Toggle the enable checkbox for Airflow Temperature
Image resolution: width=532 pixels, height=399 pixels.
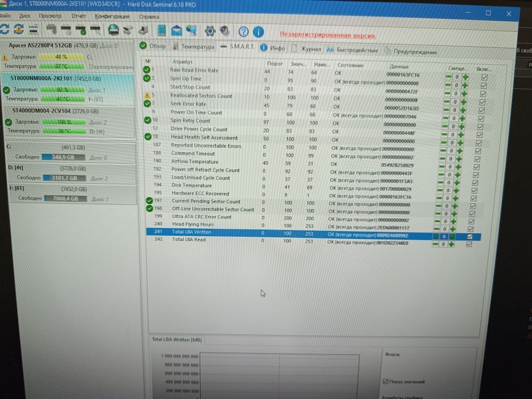pos(476,167)
